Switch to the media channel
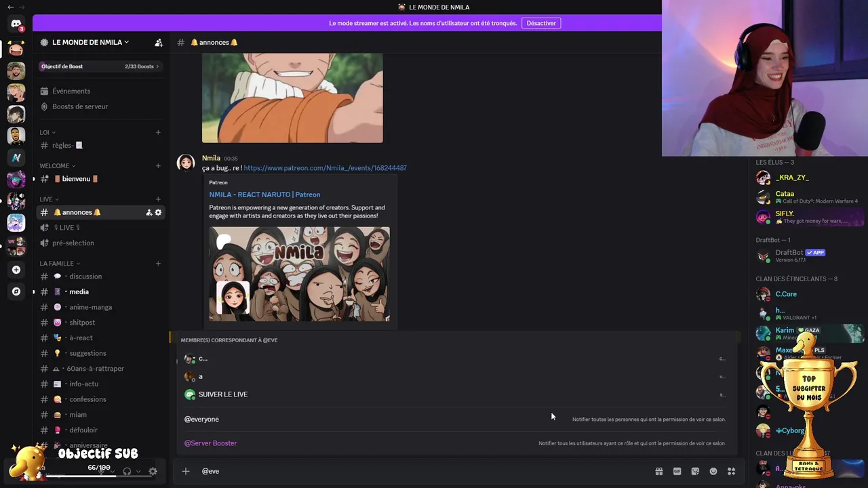The height and width of the screenshot is (488, 868). click(x=102, y=291)
